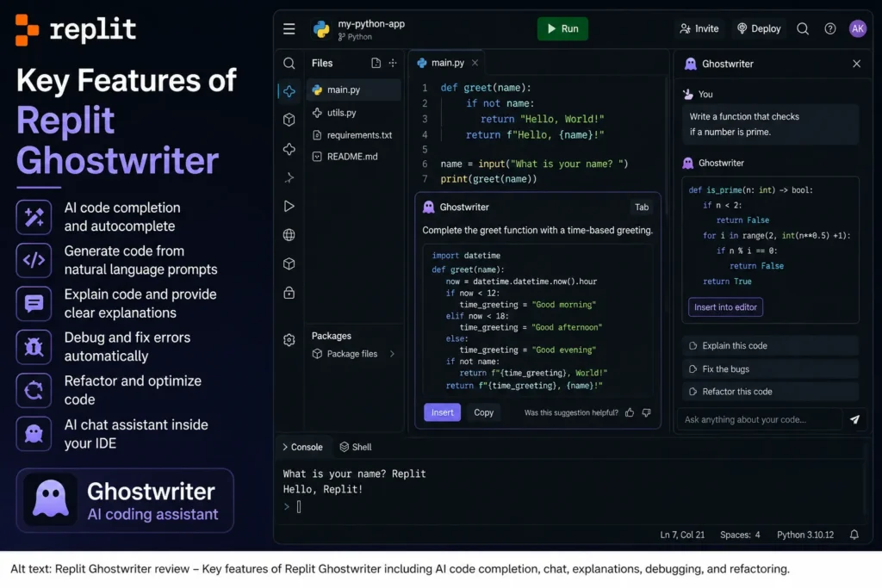Open the sidebar settings gear
The image size is (882, 588).
(x=289, y=339)
